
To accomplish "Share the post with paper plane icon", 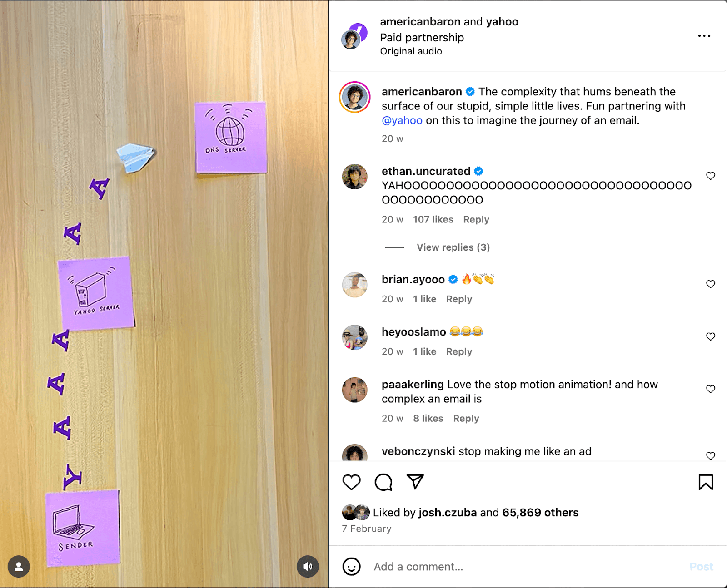I will (x=415, y=482).
